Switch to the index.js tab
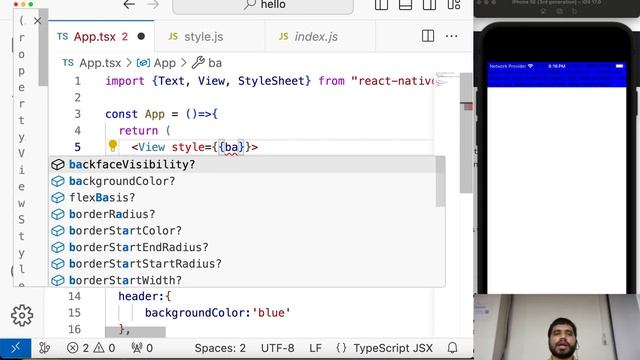Screen dimensions: 640x360 point(320,37)
